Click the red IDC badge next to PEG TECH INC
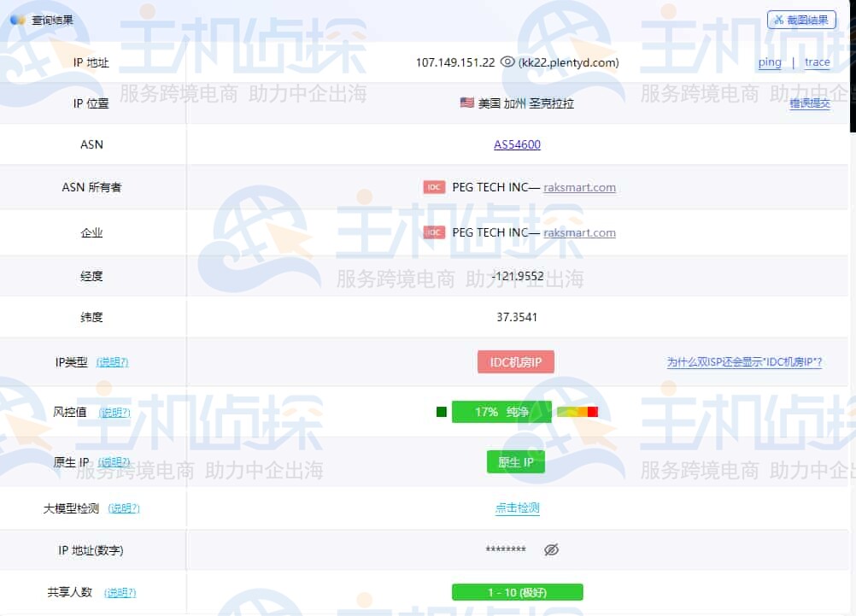This screenshot has height=616, width=856. (435, 187)
